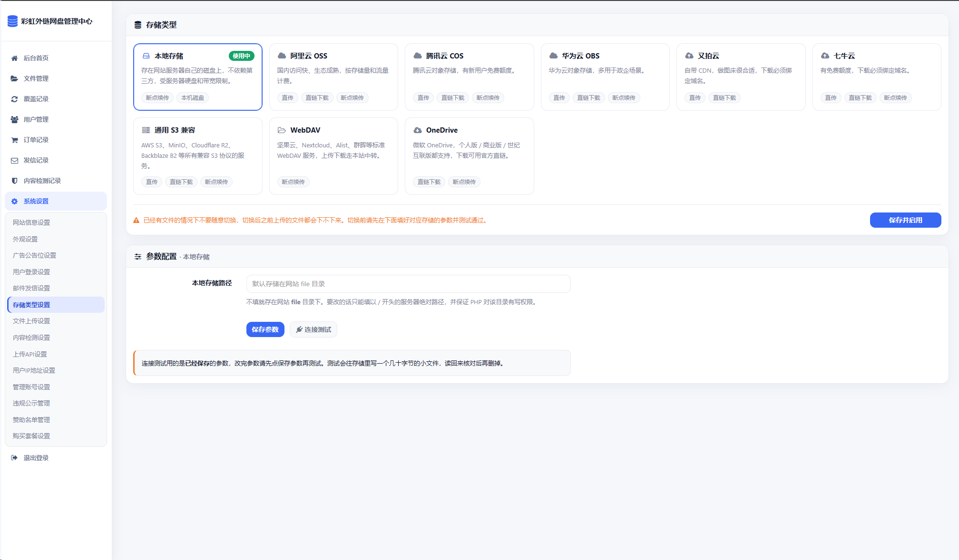
Task: Open 文件上传设置 submenu item
Action: tap(56, 321)
